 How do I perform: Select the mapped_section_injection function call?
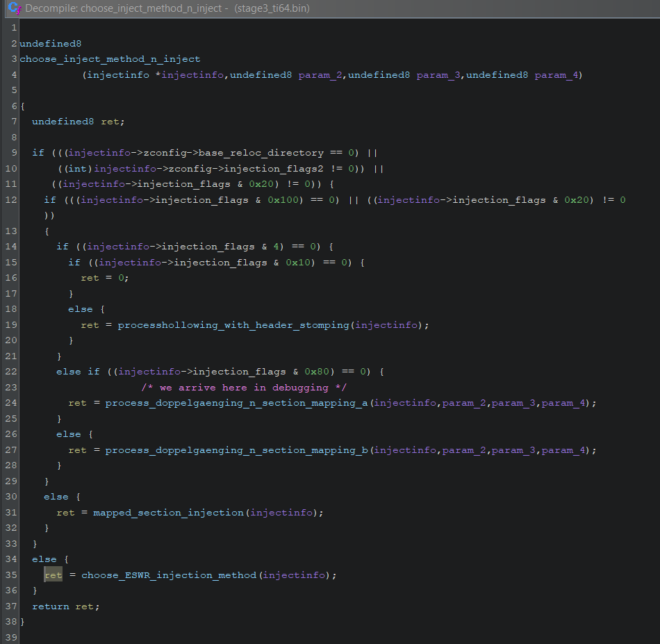tap(168, 513)
